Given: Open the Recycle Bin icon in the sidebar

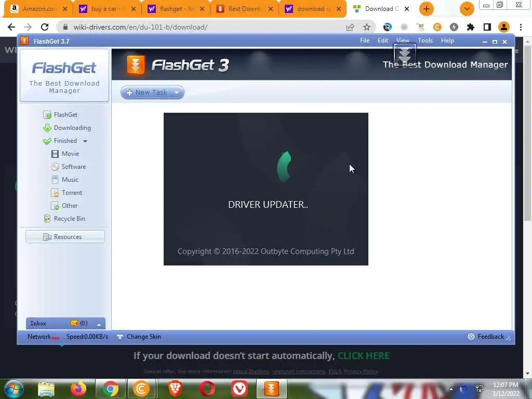Looking at the screenshot, I should [x=47, y=219].
